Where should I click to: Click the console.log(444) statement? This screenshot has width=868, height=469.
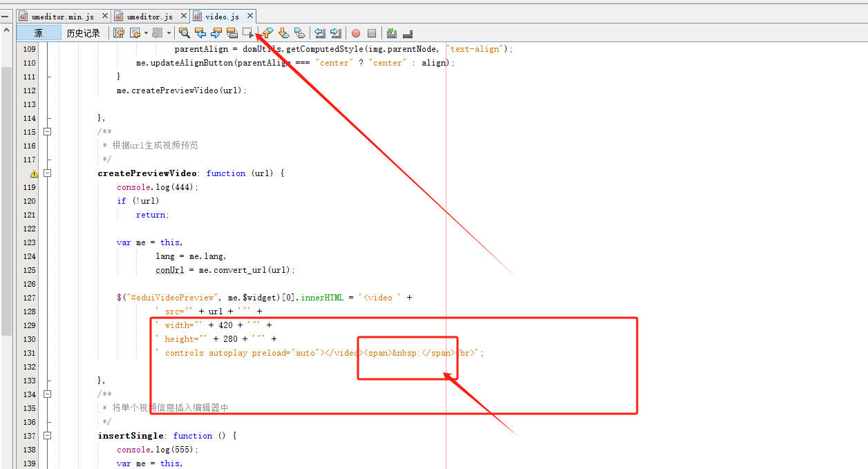tap(158, 187)
